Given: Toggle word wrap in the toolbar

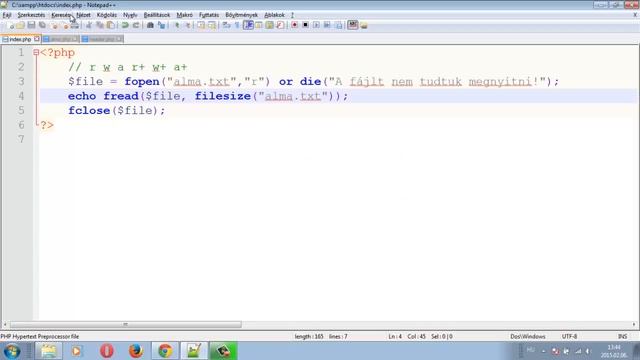Looking at the screenshot, I should tap(226, 25).
